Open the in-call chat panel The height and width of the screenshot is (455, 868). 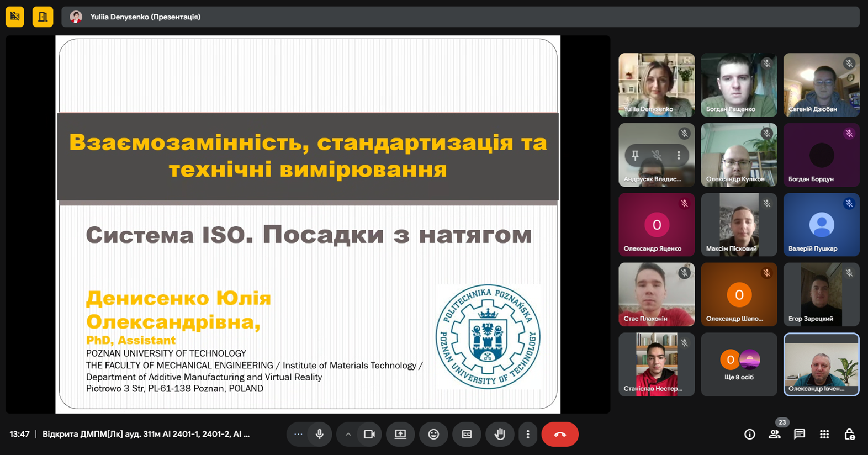pyautogui.click(x=799, y=435)
